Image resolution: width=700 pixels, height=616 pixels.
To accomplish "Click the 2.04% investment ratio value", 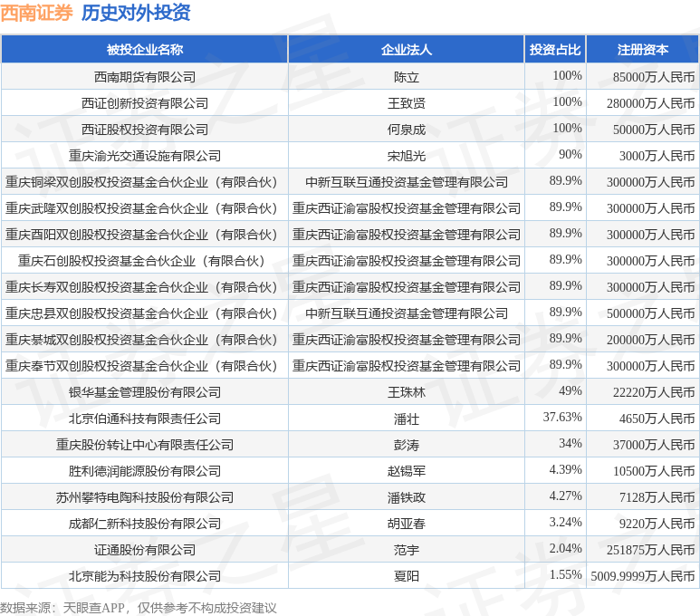I will click(x=566, y=549).
